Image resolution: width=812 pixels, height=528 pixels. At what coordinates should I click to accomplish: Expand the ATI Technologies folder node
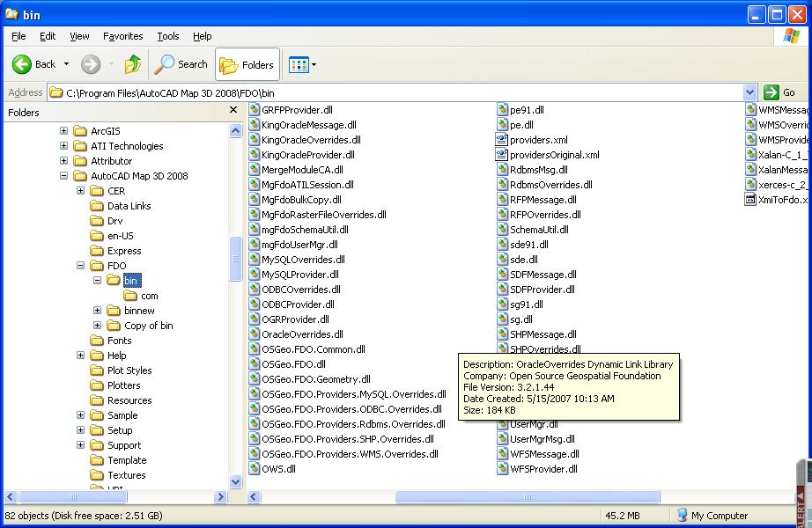click(x=63, y=146)
